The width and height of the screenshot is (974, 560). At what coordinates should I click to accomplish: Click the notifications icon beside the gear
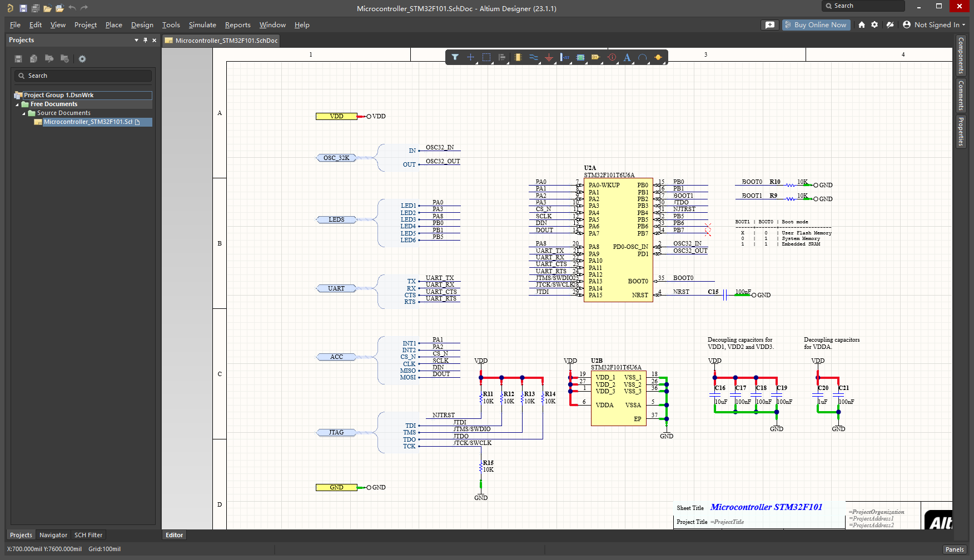click(890, 25)
